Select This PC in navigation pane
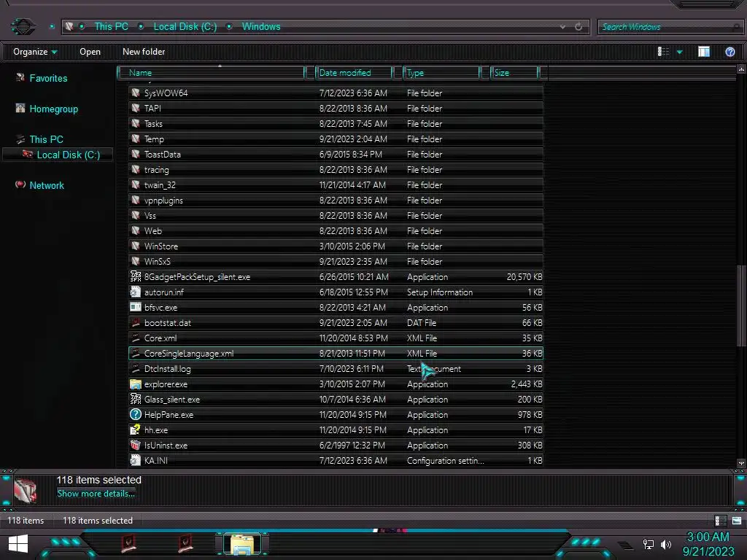747x560 pixels. pos(46,139)
